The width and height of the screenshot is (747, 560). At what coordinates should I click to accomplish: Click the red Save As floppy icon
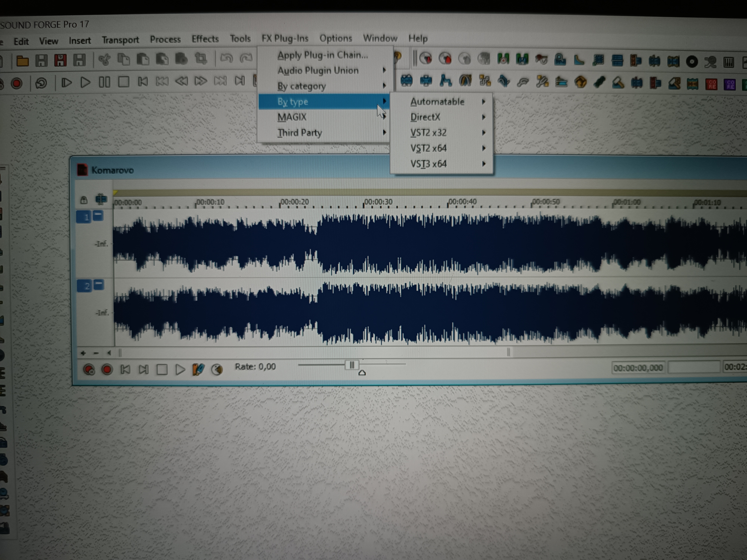(61, 60)
